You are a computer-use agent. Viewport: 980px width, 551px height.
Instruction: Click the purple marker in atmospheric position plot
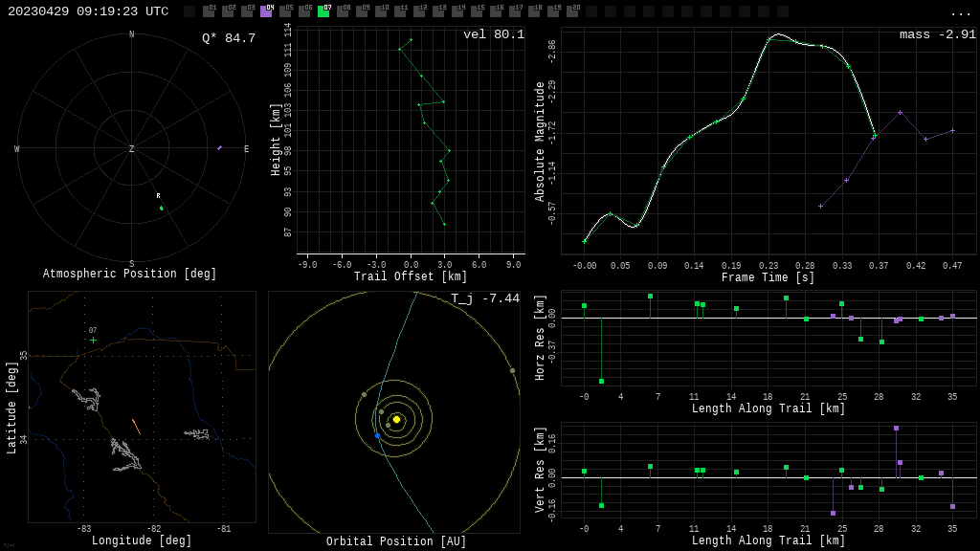click(219, 147)
